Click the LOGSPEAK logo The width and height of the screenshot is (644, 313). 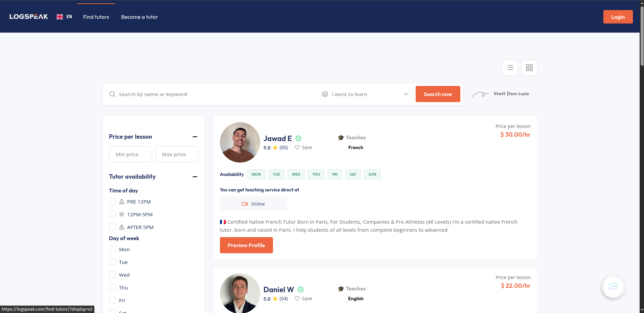29,17
